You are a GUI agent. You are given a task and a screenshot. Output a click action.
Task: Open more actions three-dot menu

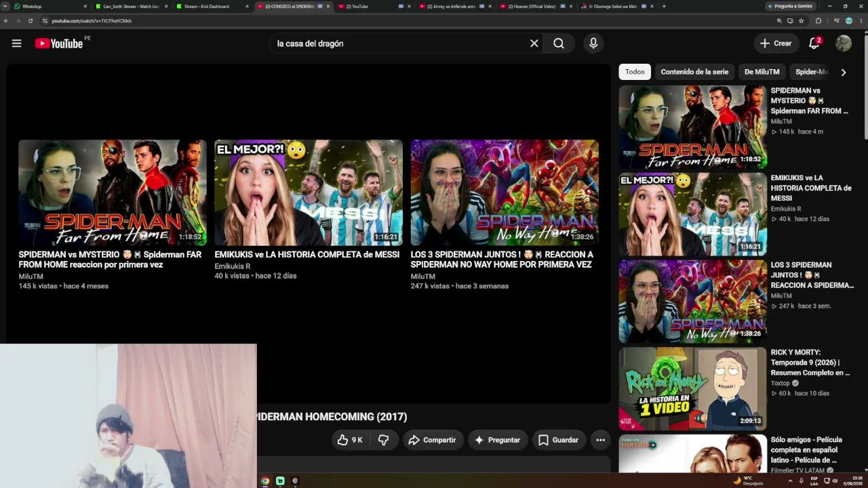tap(600, 440)
